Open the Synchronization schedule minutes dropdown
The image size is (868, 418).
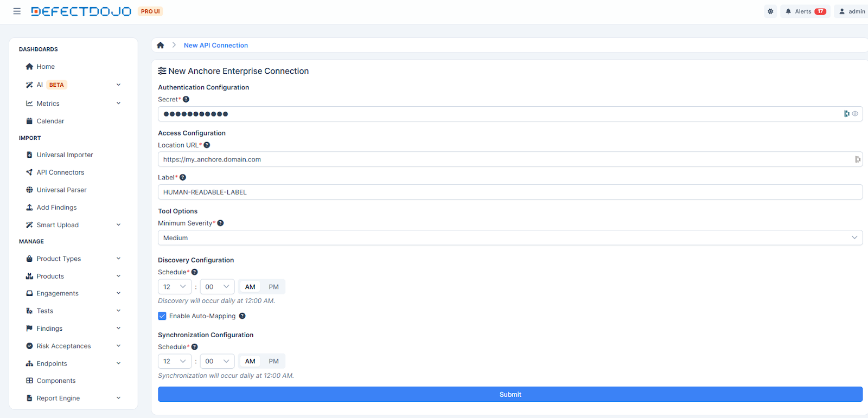point(217,361)
